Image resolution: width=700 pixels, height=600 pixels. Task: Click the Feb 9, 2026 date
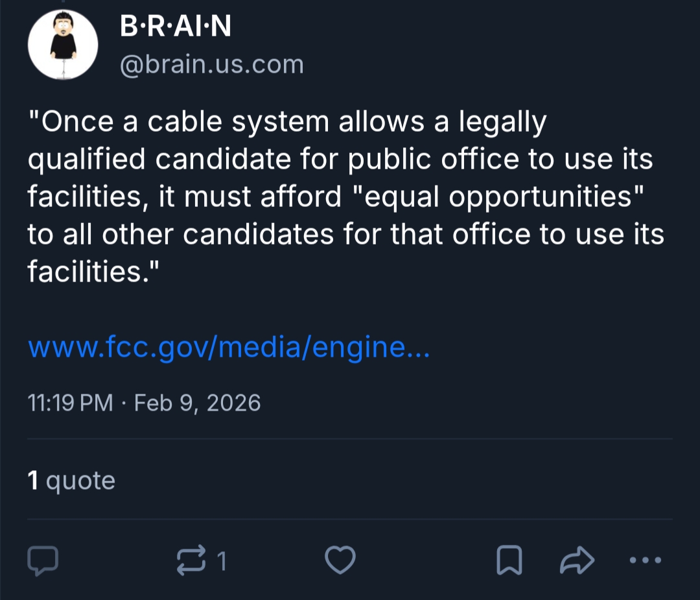[197, 403]
